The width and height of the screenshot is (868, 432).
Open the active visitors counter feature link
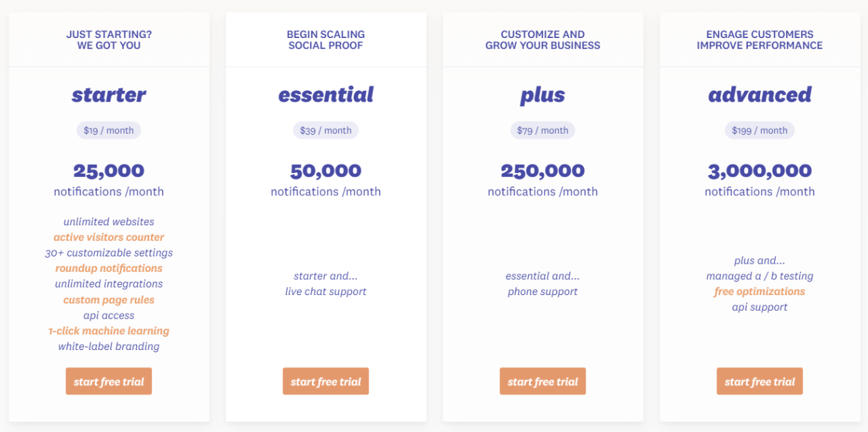[x=108, y=237]
